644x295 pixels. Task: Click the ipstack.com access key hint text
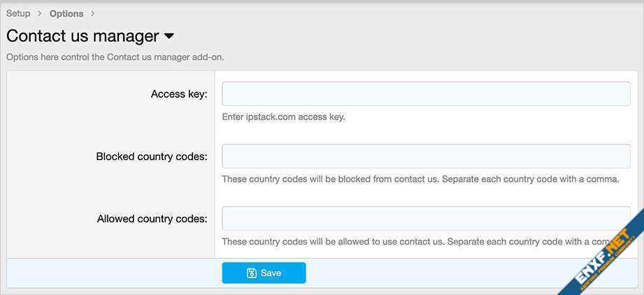[x=283, y=117]
